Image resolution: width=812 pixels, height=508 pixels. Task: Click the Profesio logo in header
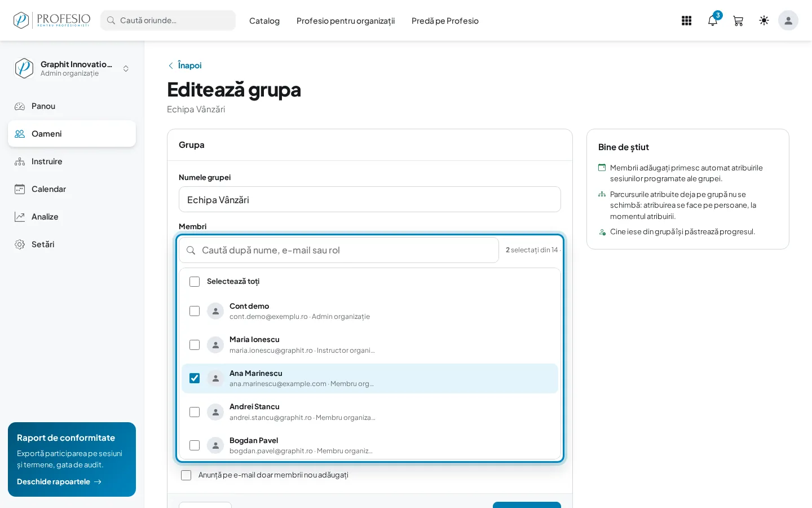pyautogui.click(x=52, y=20)
